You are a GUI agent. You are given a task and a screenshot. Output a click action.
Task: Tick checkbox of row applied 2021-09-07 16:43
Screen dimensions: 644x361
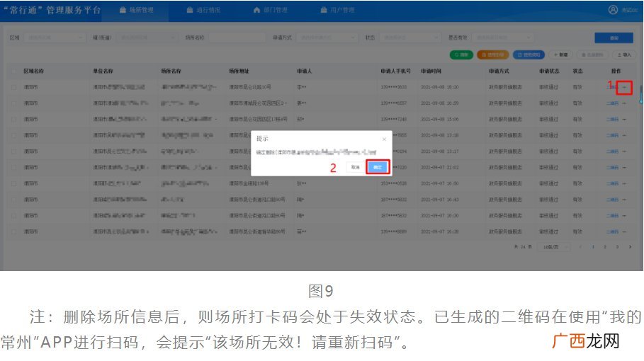14,200
